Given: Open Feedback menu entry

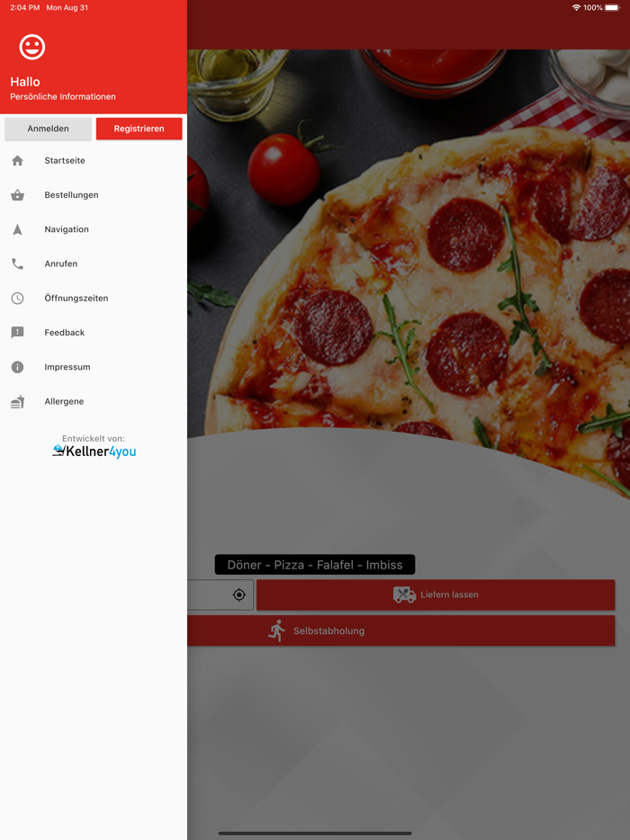Looking at the screenshot, I should [94, 333].
